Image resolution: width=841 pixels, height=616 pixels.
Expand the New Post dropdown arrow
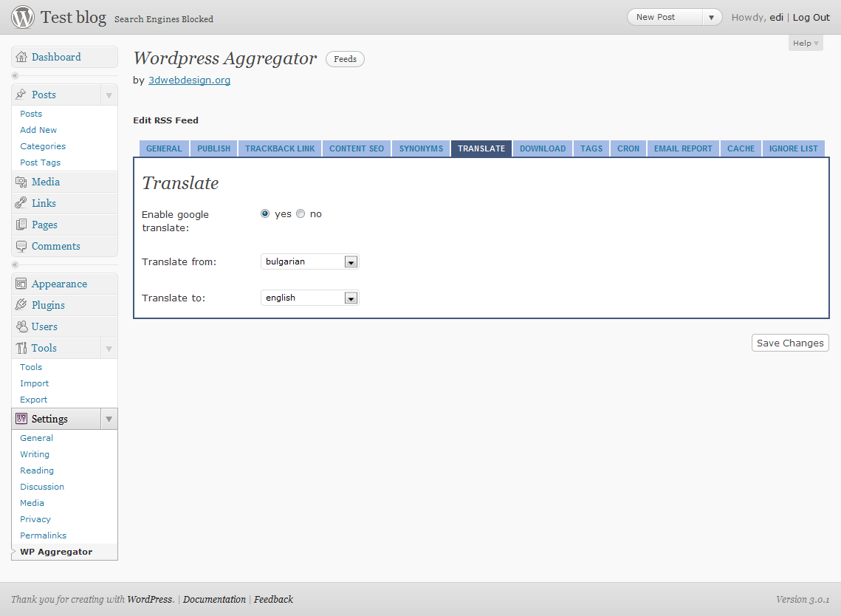click(711, 17)
